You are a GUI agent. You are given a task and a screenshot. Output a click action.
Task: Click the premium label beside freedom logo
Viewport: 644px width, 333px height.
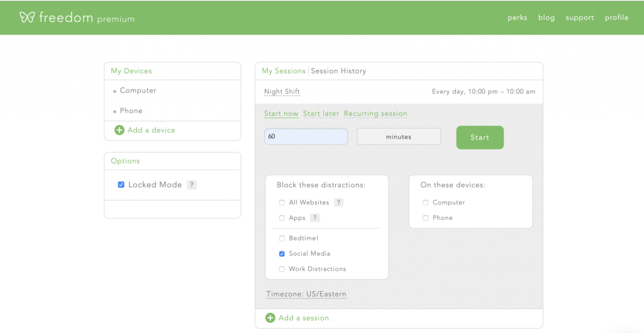pyautogui.click(x=116, y=19)
